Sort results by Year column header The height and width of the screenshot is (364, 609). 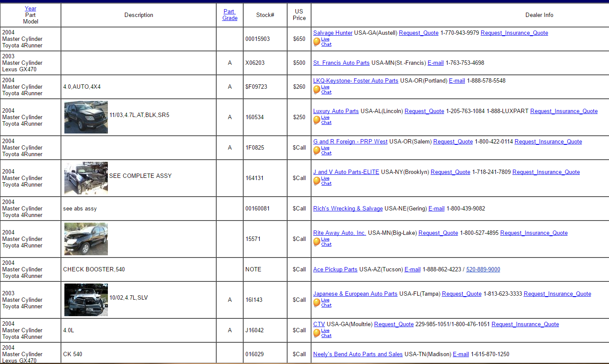[30, 8]
